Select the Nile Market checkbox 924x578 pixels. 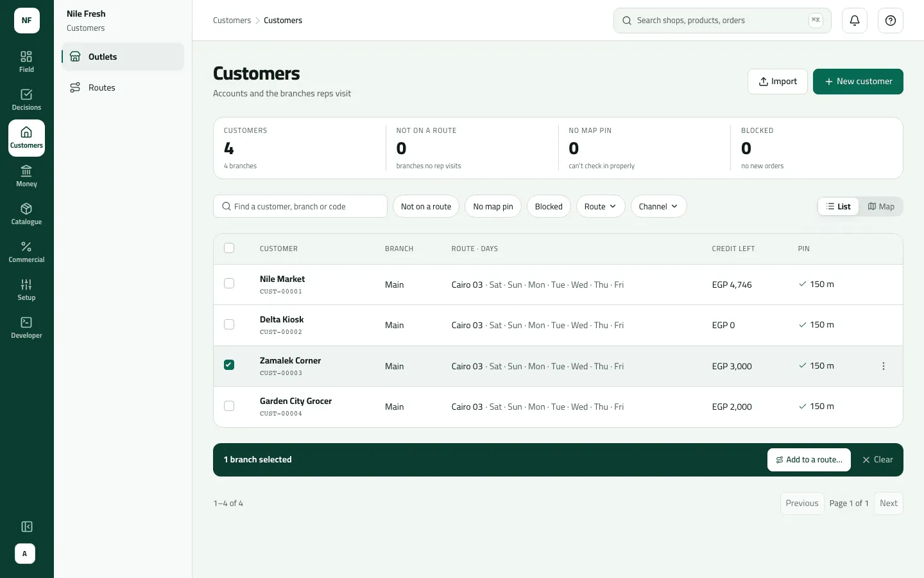[229, 283]
